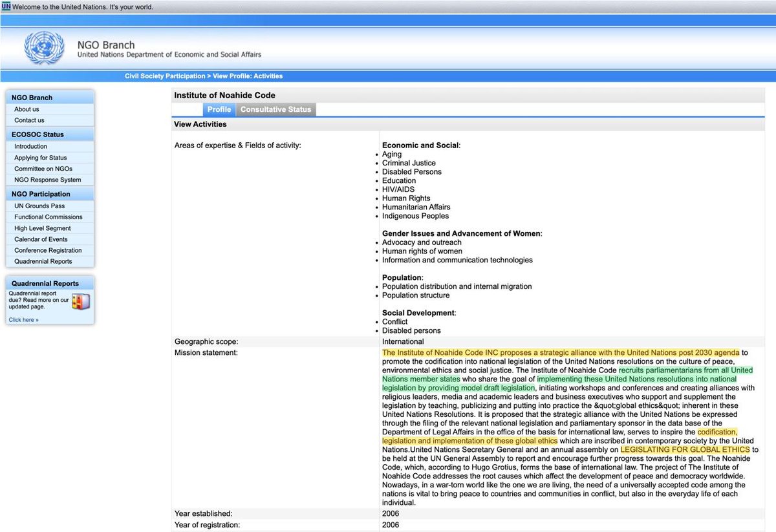Open the Profile tab
The width and height of the screenshot is (776, 532).
pos(219,109)
